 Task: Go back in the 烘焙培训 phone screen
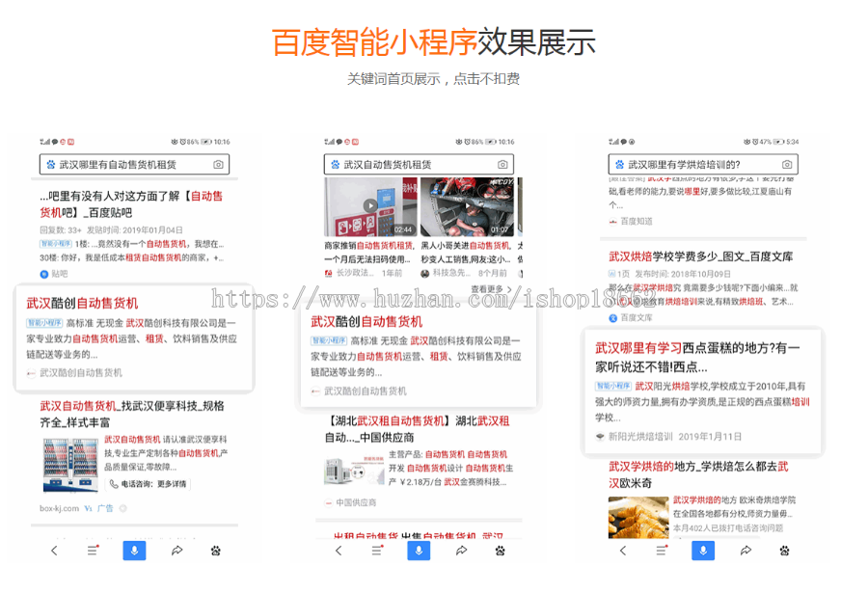tap(623, 551)
